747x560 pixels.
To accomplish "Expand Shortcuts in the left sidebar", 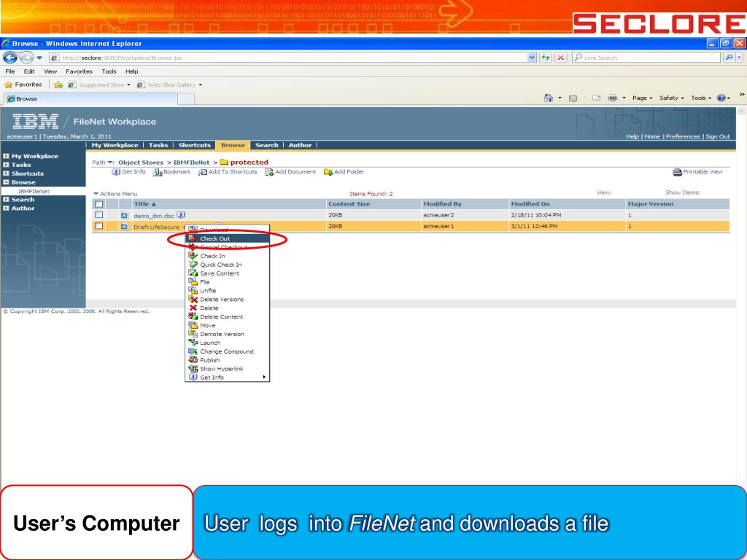I will (x=6, y=174).
